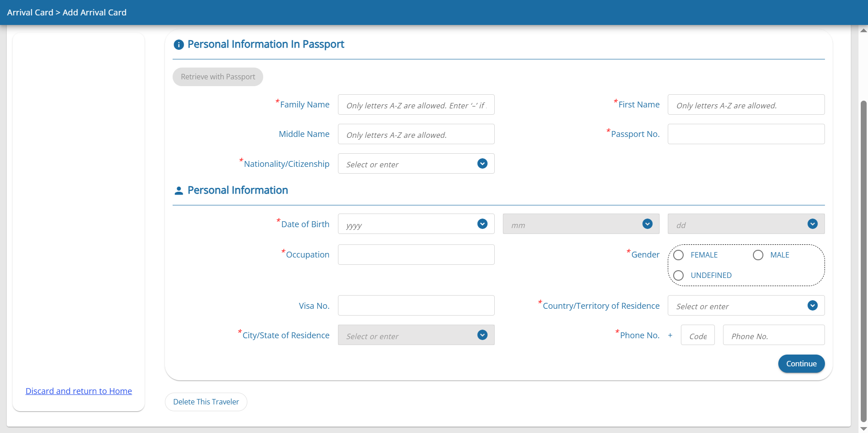Click the info icon beside Personal Information In Passport
The width and height of the screenshot is (868, 433).
pos(178,44)
